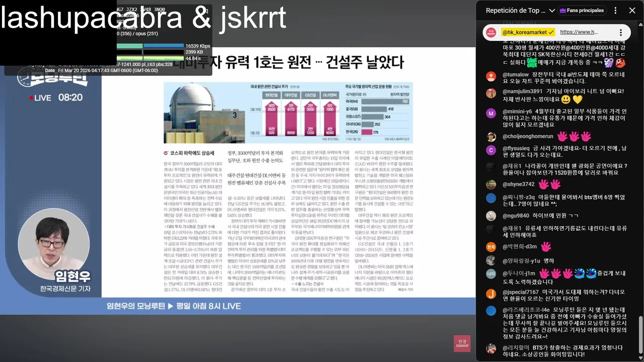644x362 pixels.
Task: Click the reactor photo in the video
Action: pyautogui.click(x=204, y=113)
